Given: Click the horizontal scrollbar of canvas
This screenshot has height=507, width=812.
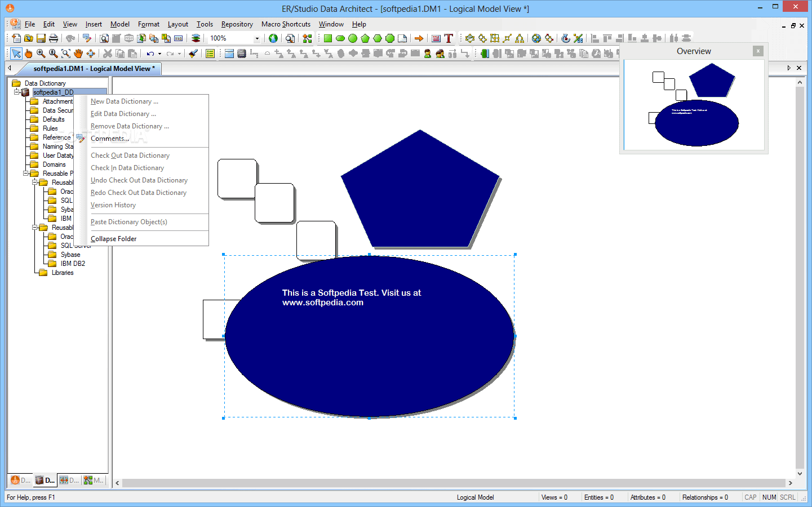Looking at the screenshot, I should pos(454,483).
